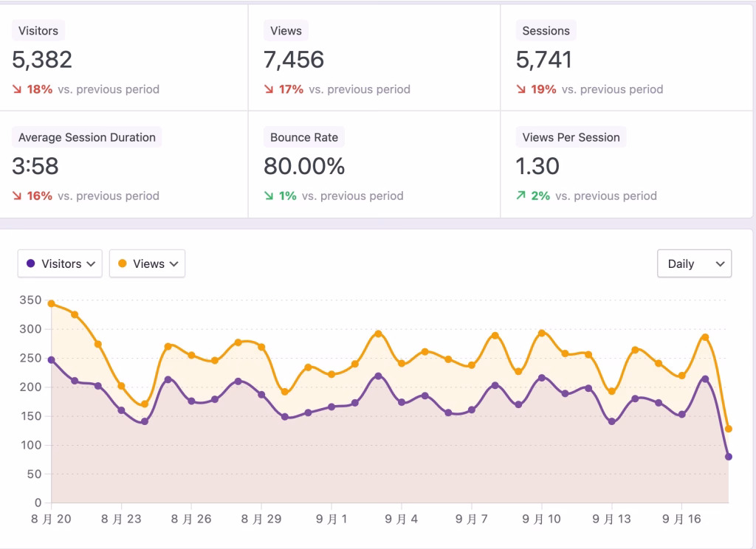
Task: Expand the Daily interval dropdown
Action: click(x=694, y=263)
